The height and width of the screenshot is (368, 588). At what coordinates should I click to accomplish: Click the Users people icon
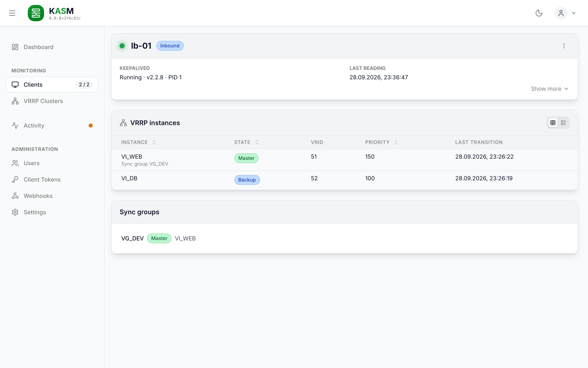tap(15, 163)
